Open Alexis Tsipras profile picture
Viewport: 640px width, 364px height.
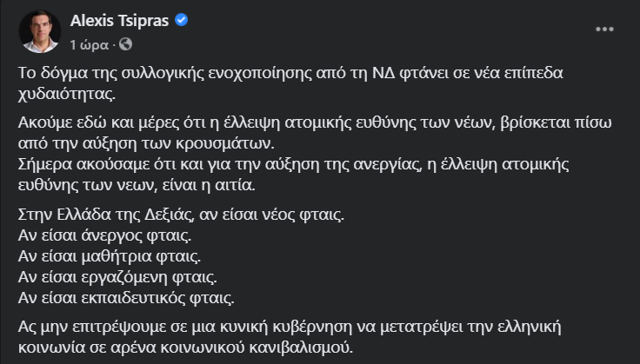(38, 31)
